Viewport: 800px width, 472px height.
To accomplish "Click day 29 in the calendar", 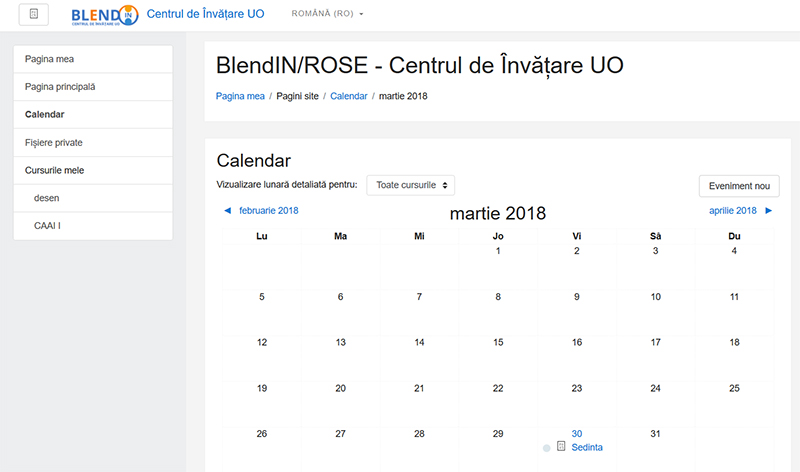I will tap(498, 434).
